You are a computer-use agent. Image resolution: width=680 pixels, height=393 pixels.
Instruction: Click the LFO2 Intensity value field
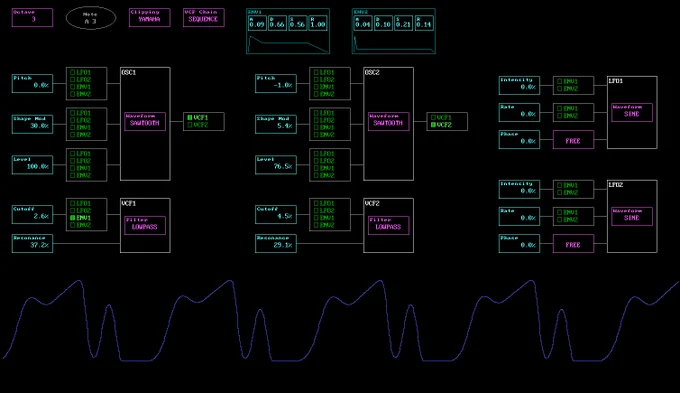coord(520,190)
